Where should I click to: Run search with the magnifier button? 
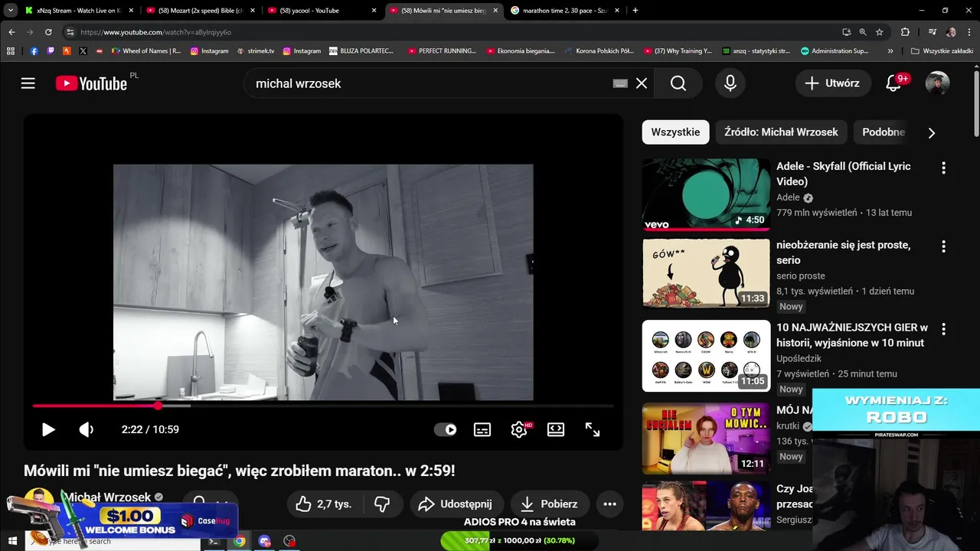(x=678, y=83)
